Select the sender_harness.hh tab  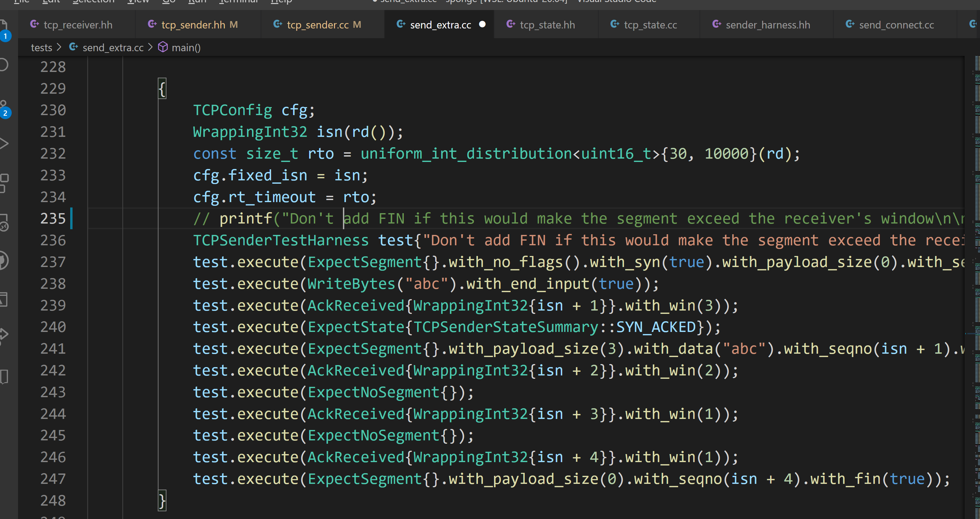pyautogui.click(x=767, y=25)
